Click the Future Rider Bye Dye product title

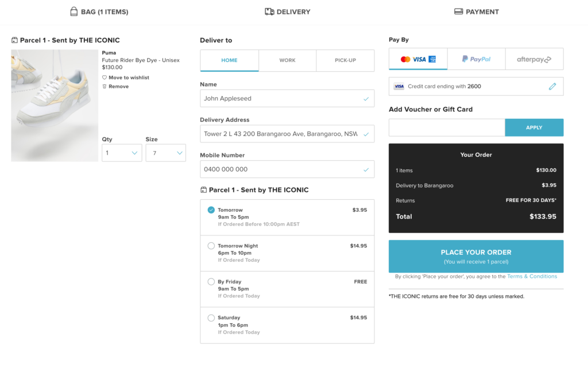point(141,60)
